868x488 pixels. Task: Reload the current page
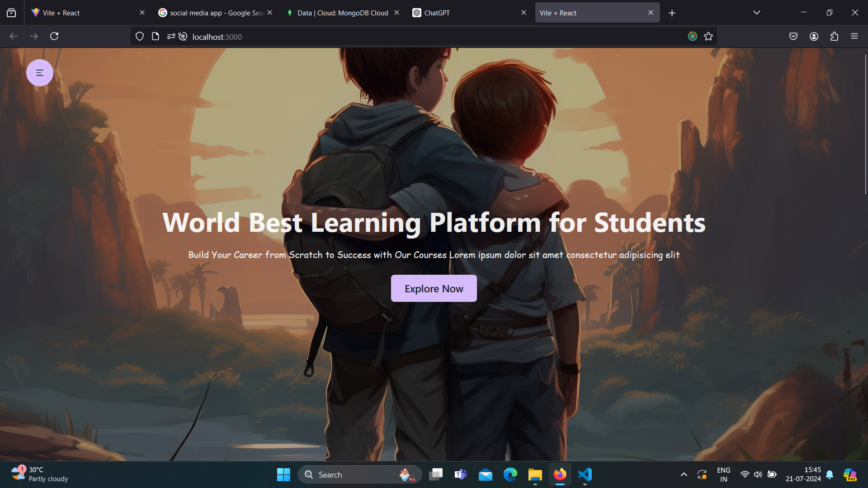click(x=54, y=36)
